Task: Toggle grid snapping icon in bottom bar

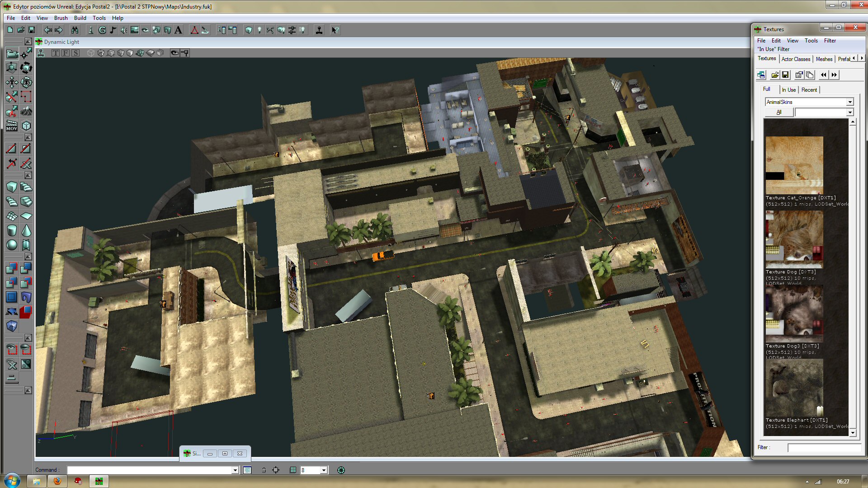Action: click(293, 470)
